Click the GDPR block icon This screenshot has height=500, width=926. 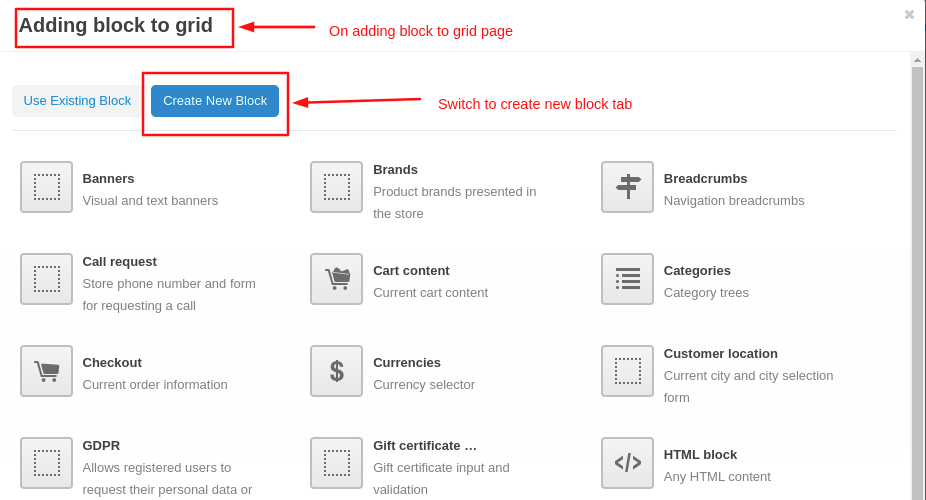pos(46,463)
